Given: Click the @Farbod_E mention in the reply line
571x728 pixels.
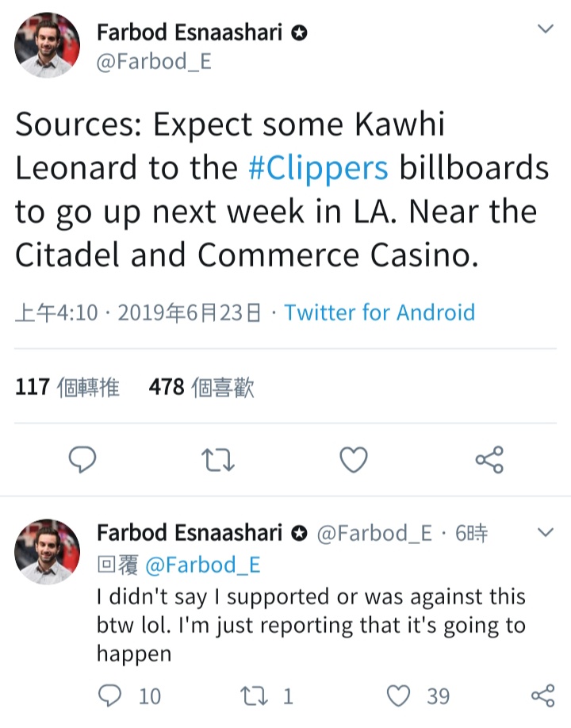Looking at the screenshot, I should point(202,565).
